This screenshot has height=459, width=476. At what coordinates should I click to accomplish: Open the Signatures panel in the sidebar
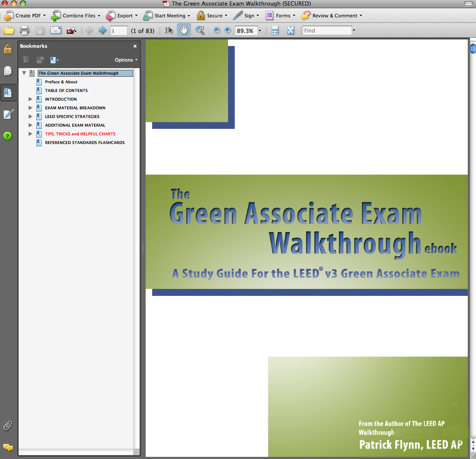[x=8, y=115]
